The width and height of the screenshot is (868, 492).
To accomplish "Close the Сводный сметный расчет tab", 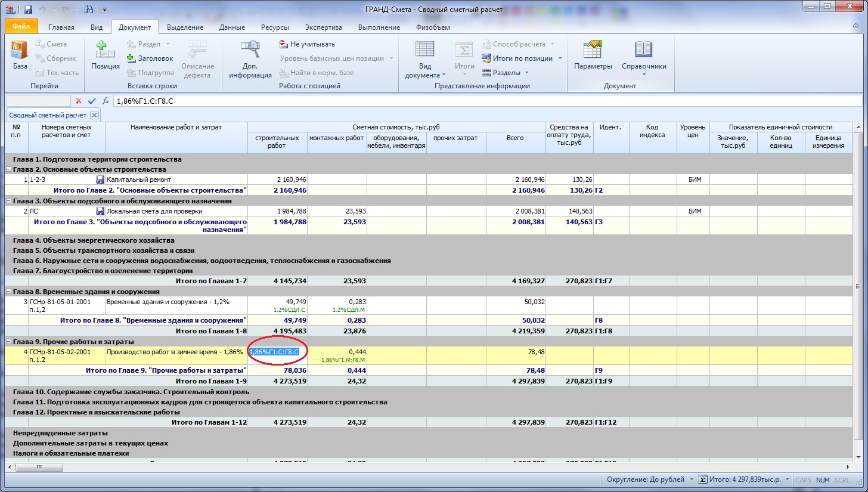I will (x=94, y=115).
